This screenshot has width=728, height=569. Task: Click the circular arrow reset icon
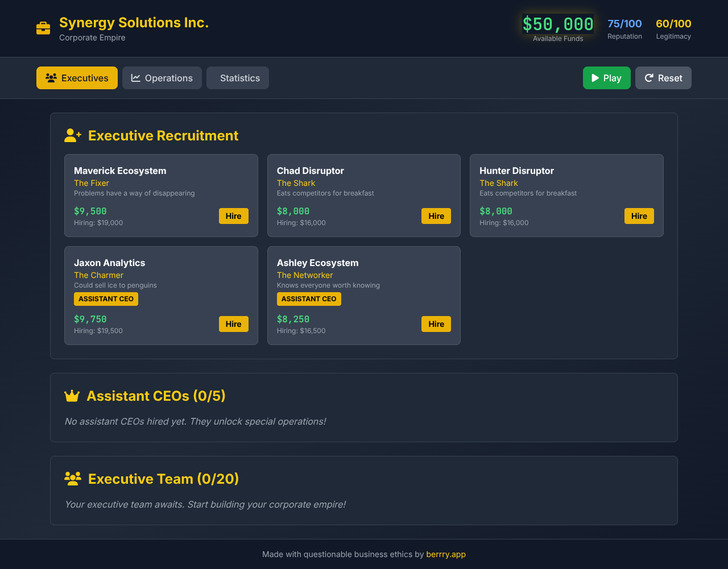tap(649, 78)
